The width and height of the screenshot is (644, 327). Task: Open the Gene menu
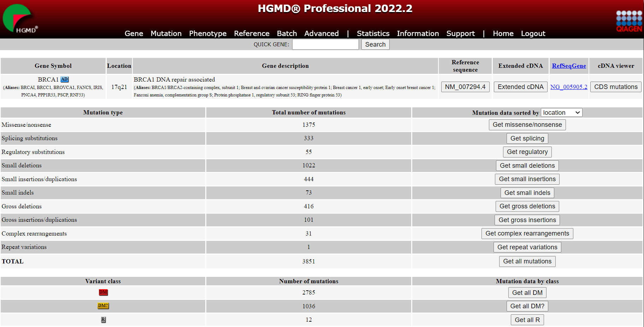134,34
